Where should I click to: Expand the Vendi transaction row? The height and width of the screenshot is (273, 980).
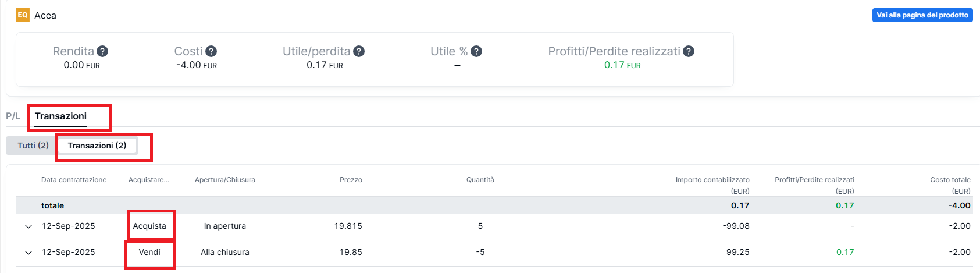tap(28, 253)
